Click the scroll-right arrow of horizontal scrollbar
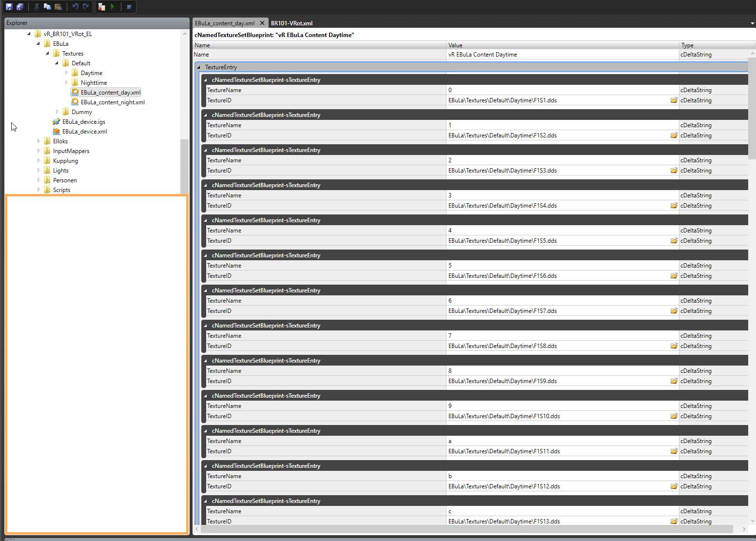The height and width of the screenshot is (541, 756). [744, 529]
